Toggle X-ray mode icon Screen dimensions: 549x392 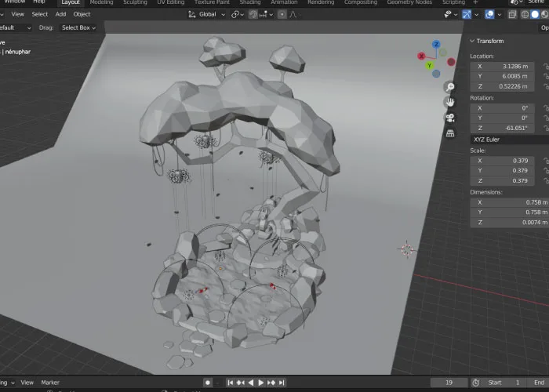pos(512,14)
